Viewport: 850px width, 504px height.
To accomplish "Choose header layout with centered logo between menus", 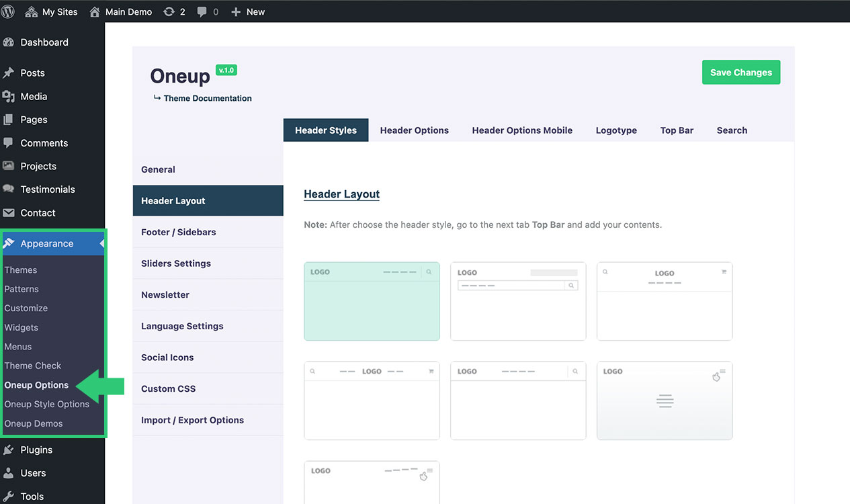I will click(x=372, y=401).
